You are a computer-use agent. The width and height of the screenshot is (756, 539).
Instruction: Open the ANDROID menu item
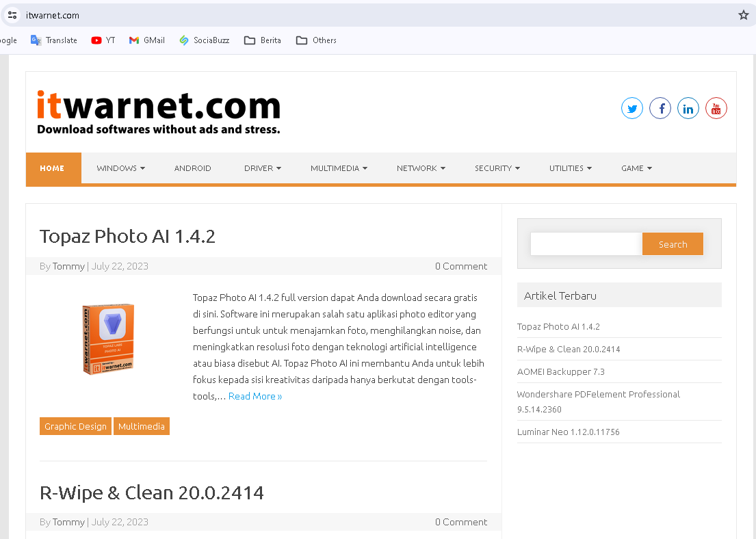[x=193, y=168]
